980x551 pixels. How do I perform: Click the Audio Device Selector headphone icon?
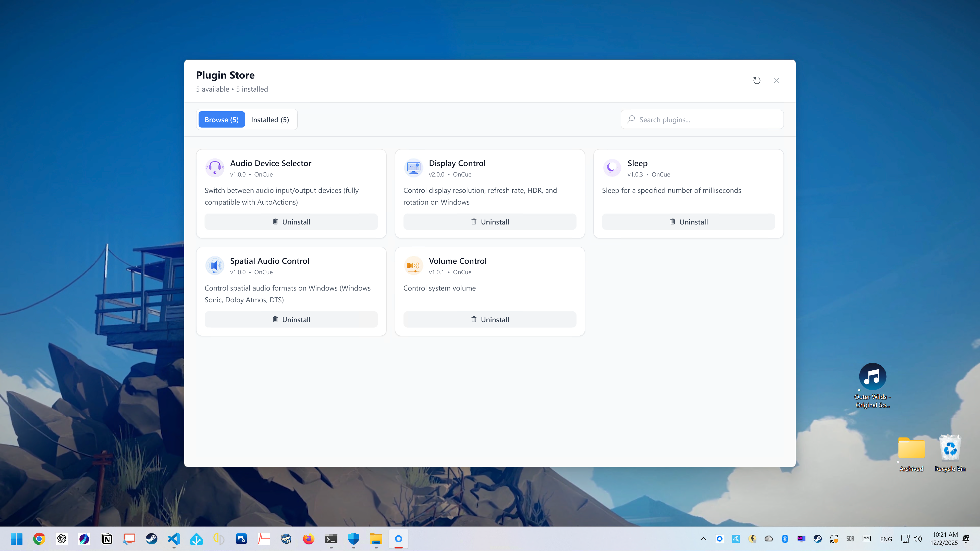click(215, 168)
